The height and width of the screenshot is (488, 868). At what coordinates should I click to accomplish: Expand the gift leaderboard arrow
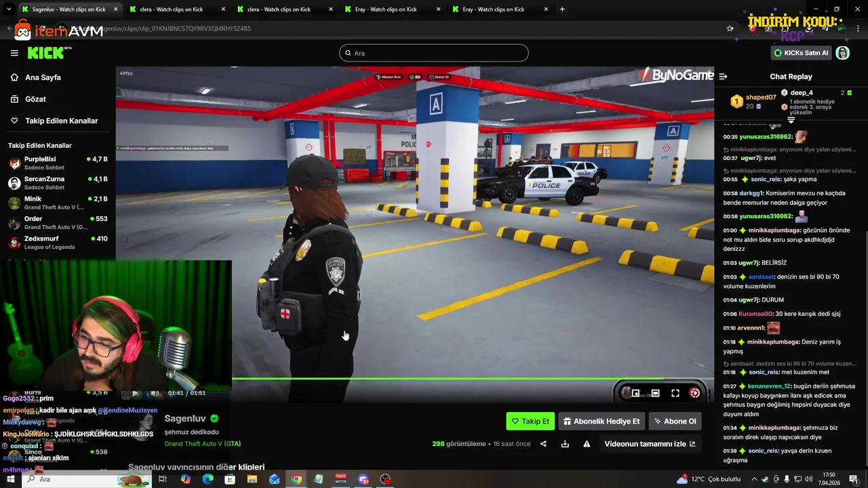coord(791,120)
